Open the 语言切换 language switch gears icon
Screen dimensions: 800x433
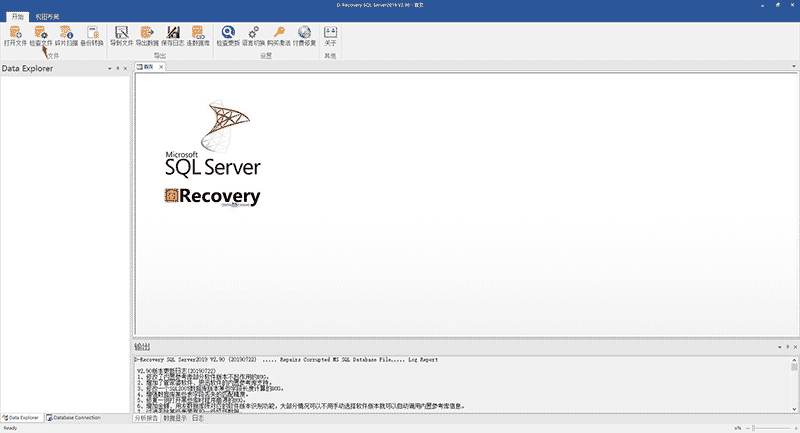point(254,33)
